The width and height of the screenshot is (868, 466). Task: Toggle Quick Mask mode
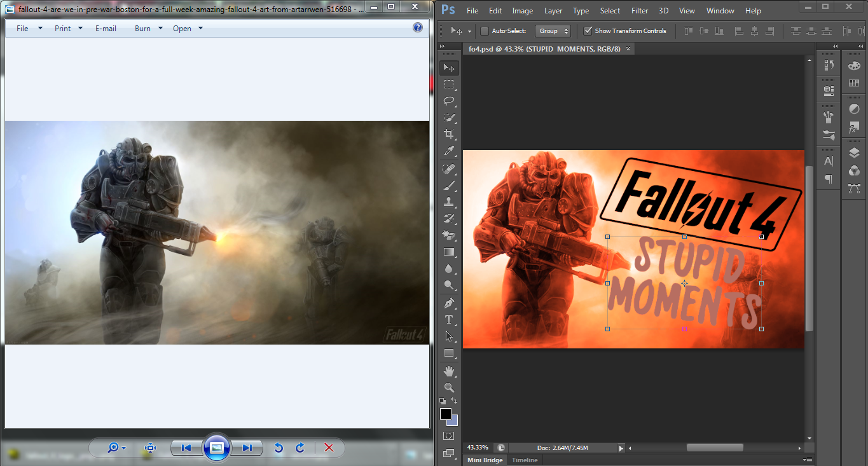[449, 436]
